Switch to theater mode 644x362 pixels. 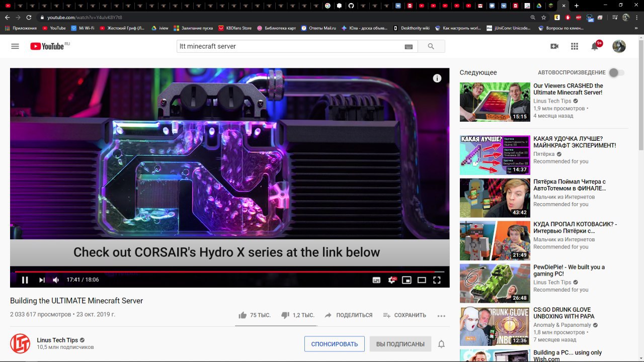(422, 280)
